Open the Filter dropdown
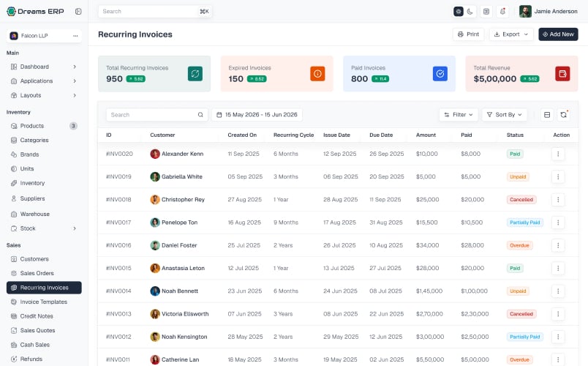Screen dimensions: 588x366 click(x=459, y=114)
